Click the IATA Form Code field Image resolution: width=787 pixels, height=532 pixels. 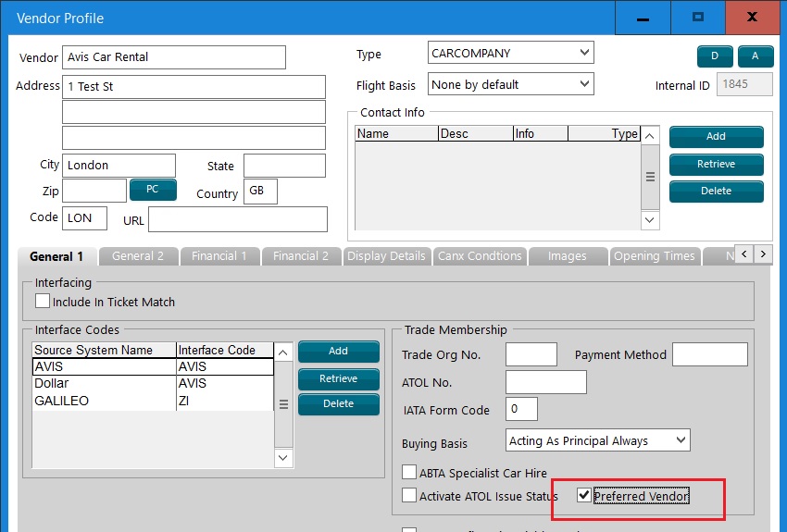521,409
